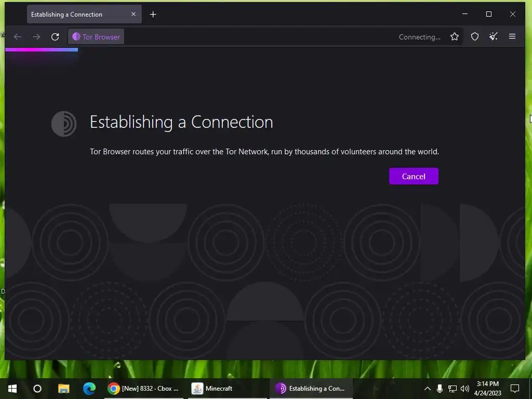Click the Tor onion logo beside heading
Viewport: 532px width, 399px height.
[x=64, y=124]
